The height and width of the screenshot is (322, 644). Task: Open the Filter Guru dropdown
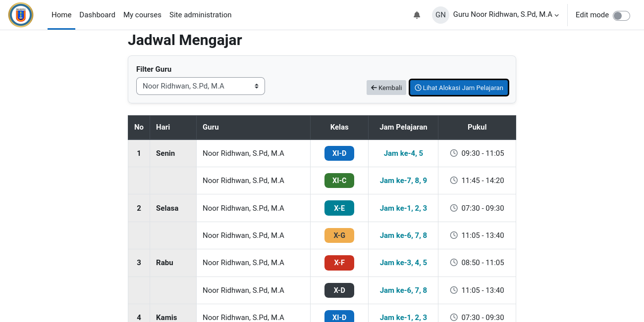coord(201,86)
